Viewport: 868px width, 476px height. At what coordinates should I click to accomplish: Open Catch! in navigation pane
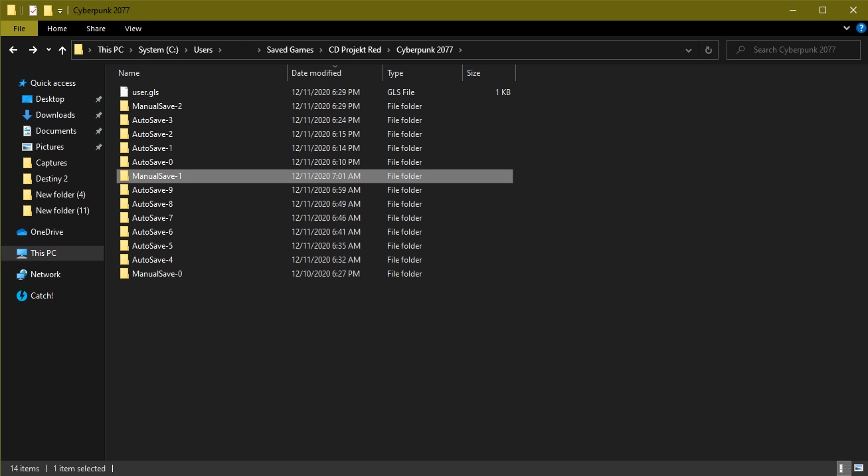(42, 296)
